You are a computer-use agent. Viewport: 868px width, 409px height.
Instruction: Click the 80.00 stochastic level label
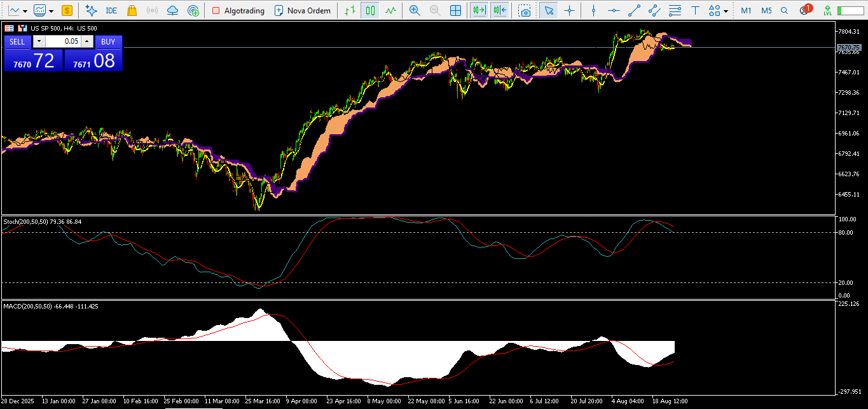coord(847,233)
